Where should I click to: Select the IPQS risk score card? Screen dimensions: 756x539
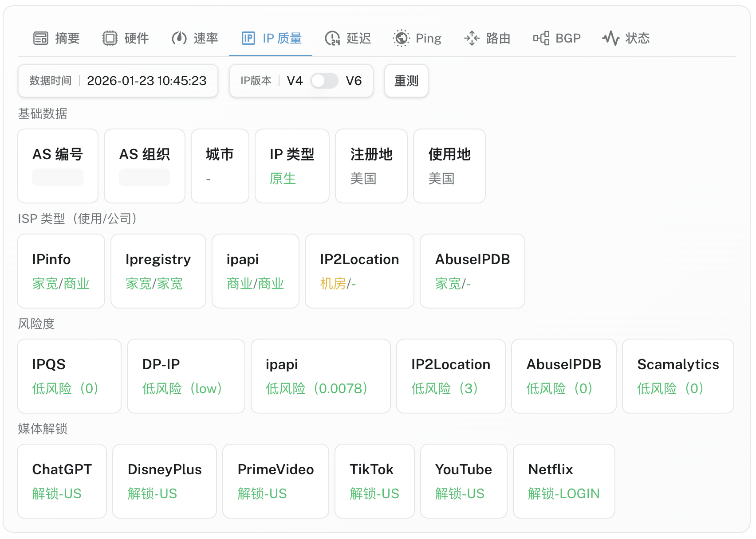click(69, 376)
